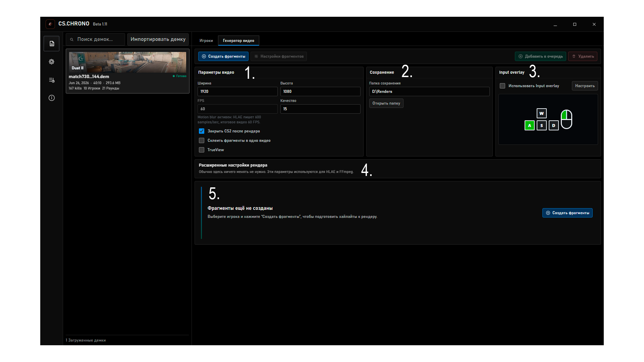Screen dimensions: 644x362
Task: Click Импортировать демку button
Action: 158,39
